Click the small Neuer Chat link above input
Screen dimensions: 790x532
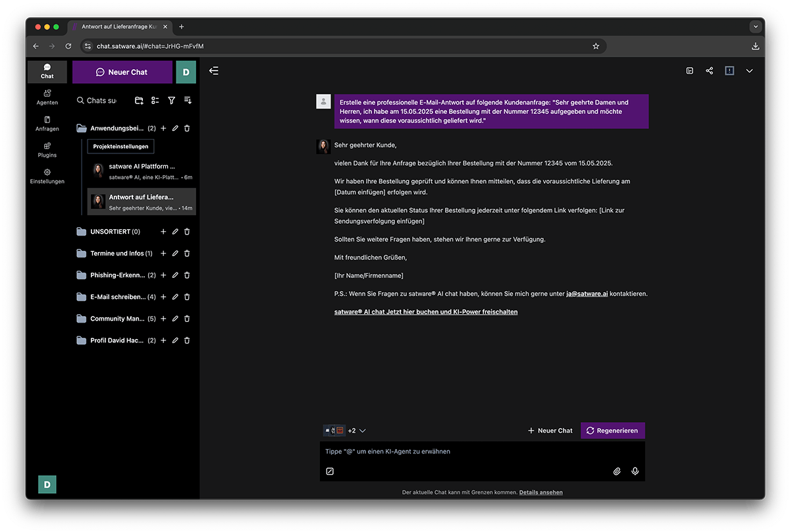[x=550, y=431]
